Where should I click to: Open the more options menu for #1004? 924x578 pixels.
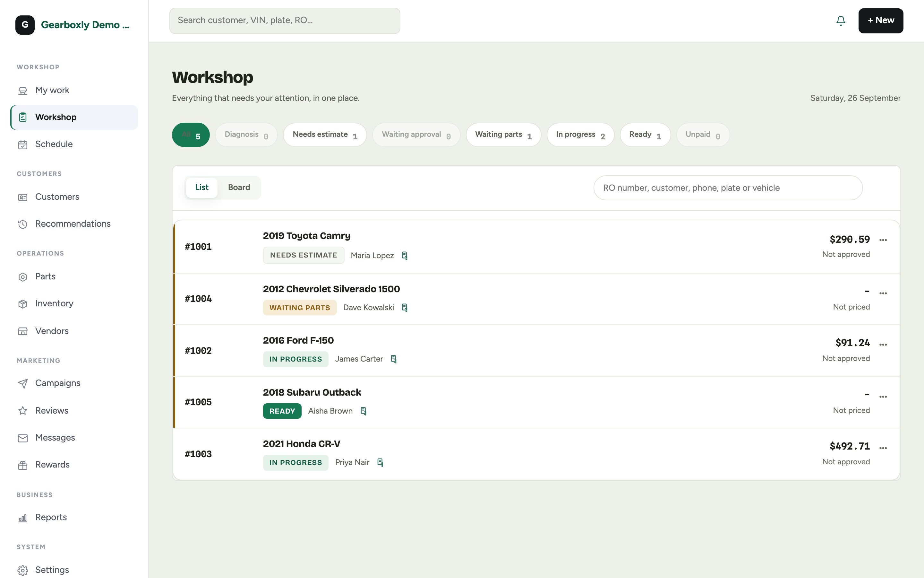883,293
